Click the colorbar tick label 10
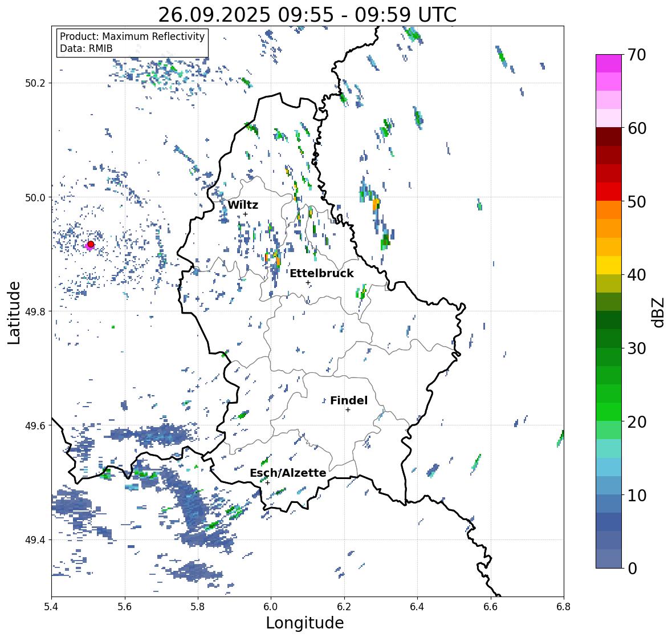Image resolution: width=672 pixels, height=637 pixels. 637,495
